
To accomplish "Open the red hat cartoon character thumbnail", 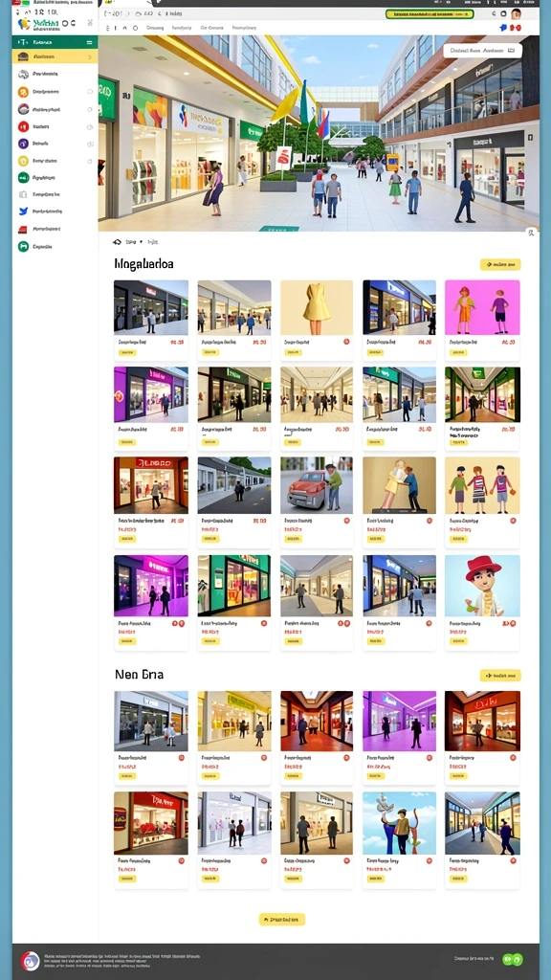I will click(482, 586).
